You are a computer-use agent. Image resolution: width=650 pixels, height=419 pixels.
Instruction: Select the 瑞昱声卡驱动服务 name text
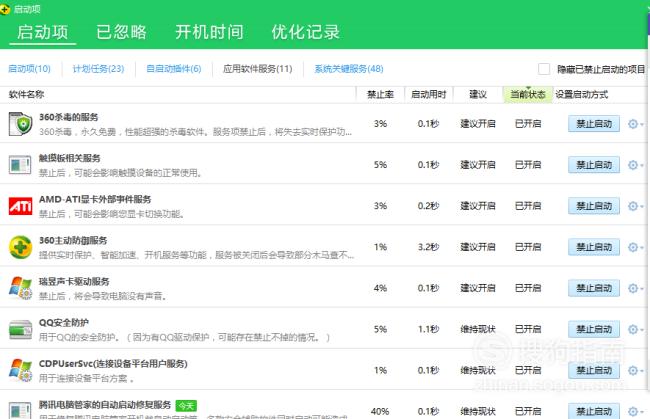[74, 281]
